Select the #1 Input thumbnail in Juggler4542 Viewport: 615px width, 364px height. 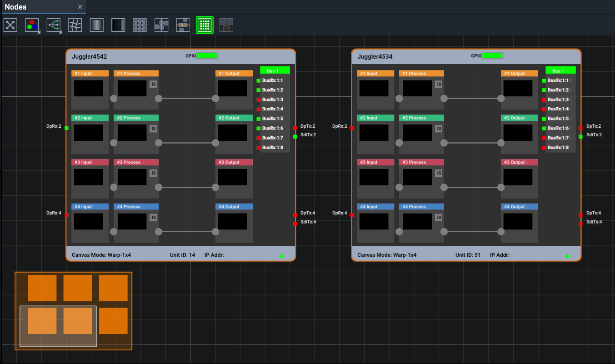click(89, 88)
